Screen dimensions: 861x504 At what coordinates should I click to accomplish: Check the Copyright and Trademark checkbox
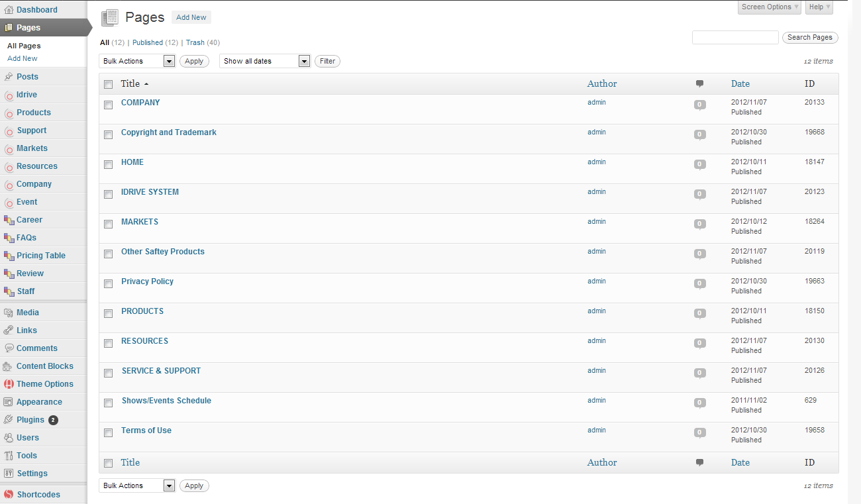click(x=108, y=134)
